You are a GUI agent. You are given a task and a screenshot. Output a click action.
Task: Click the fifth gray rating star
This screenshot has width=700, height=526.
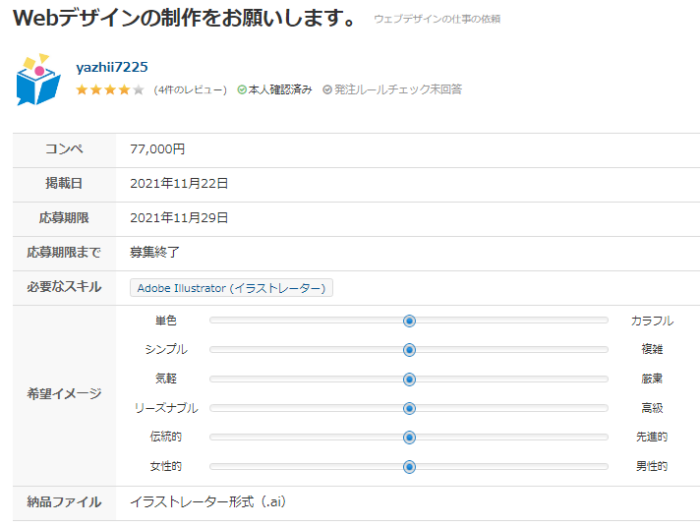point(138,90)
